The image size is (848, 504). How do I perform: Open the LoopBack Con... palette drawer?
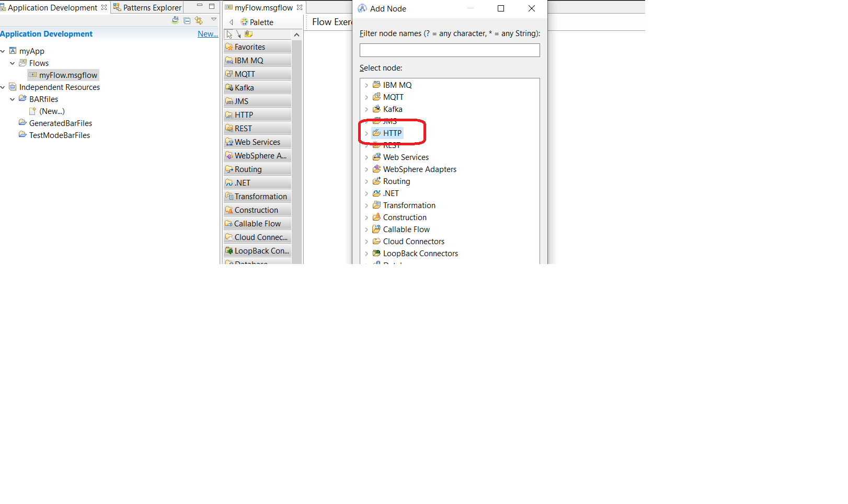point(257,251)
